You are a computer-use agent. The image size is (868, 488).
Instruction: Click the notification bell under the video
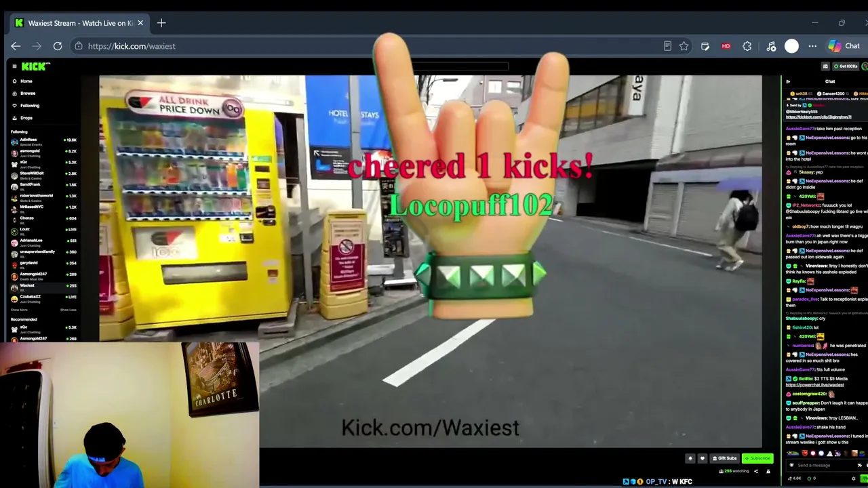(x=690, y=458)
